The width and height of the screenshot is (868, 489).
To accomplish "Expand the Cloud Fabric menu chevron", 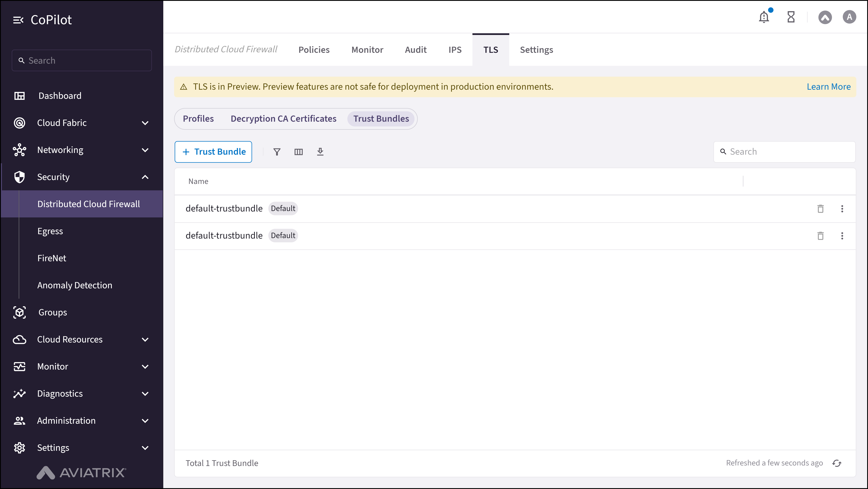I will [x=145, y=123].
